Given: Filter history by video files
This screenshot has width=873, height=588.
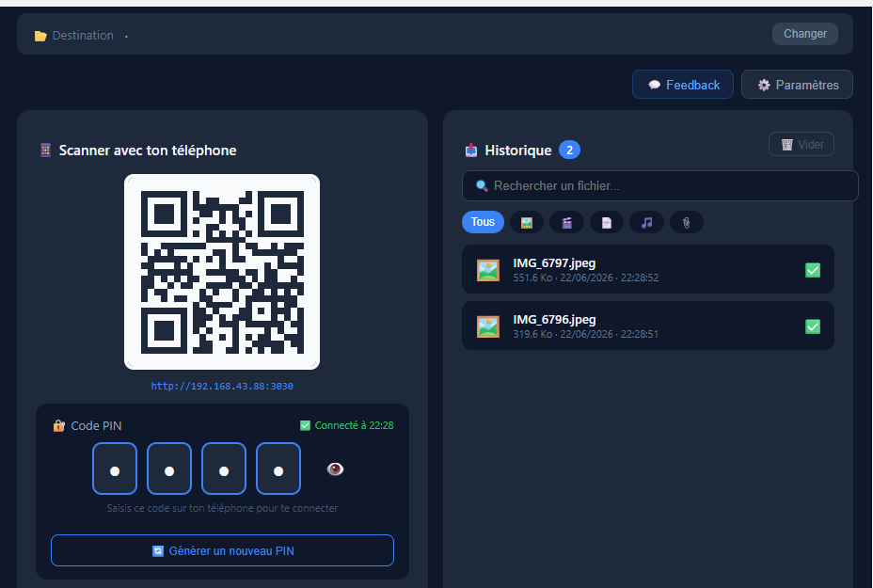Looking at the screenshot, I should pos(566,222).
